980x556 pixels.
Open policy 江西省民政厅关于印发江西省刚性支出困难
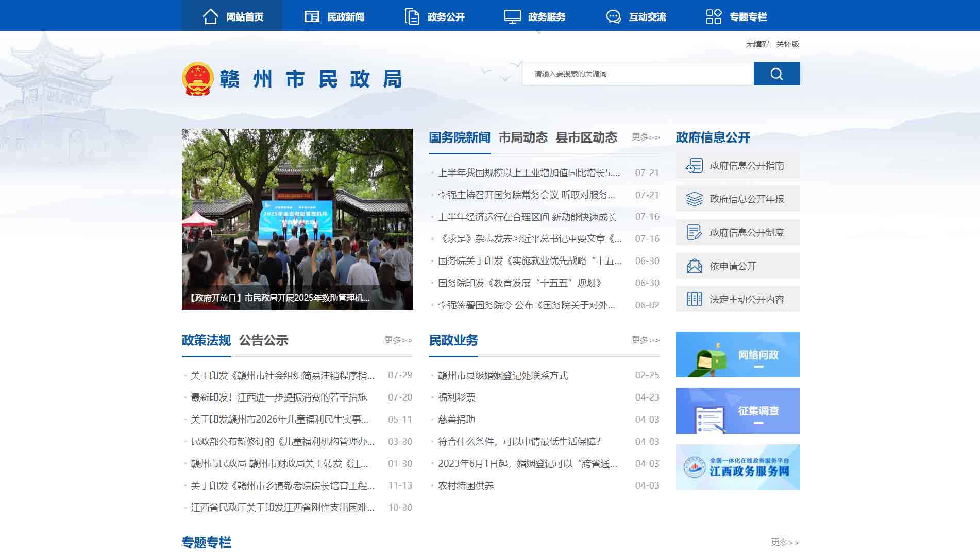[x=282, y=508]
